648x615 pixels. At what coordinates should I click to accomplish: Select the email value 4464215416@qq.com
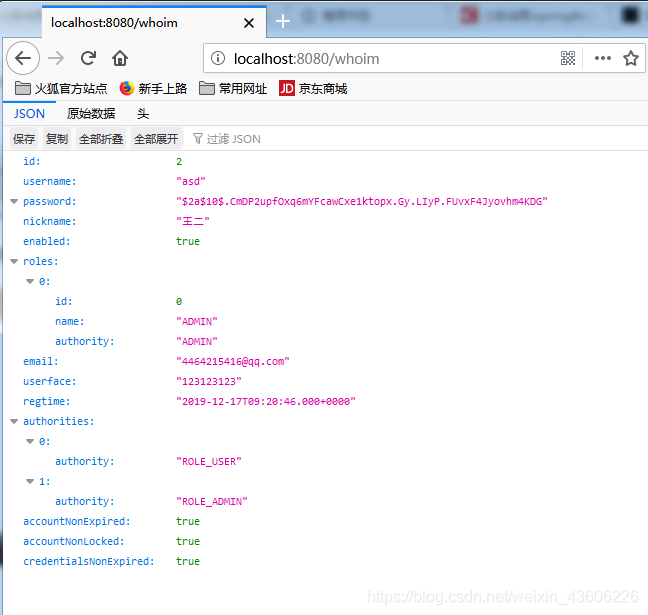point(233,362)
